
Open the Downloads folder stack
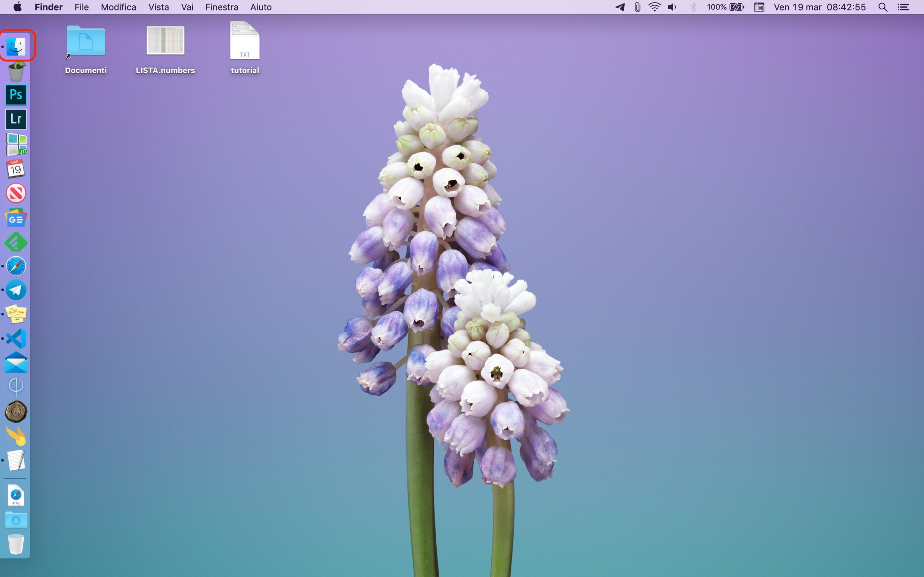16,520
